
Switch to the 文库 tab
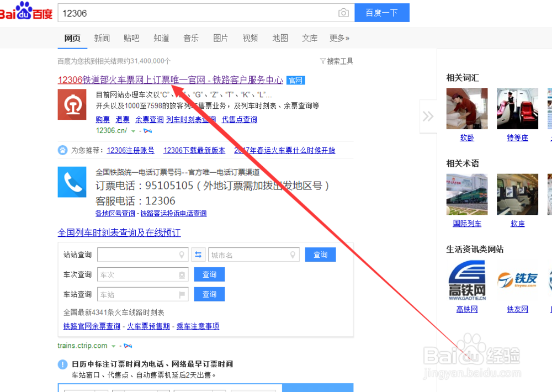[310, 38]
